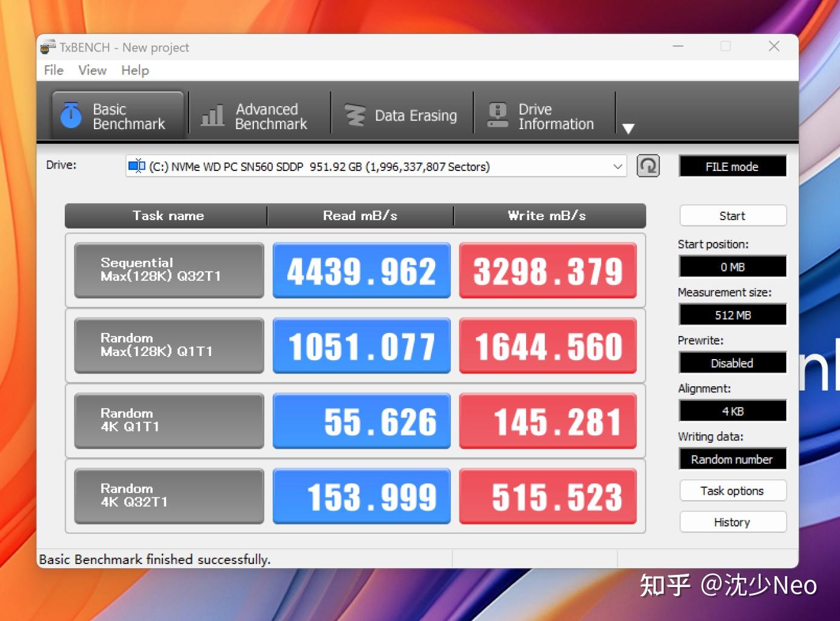The image size is (840, 621).
Task: Switch to Drive Information tab
Action: tap(544, 116)
